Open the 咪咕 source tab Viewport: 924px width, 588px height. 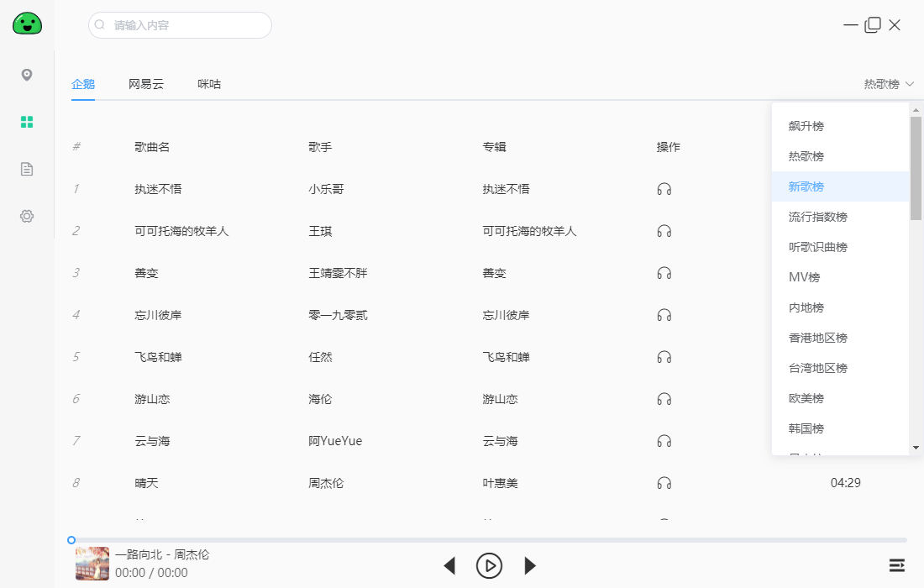coord(208,84)
